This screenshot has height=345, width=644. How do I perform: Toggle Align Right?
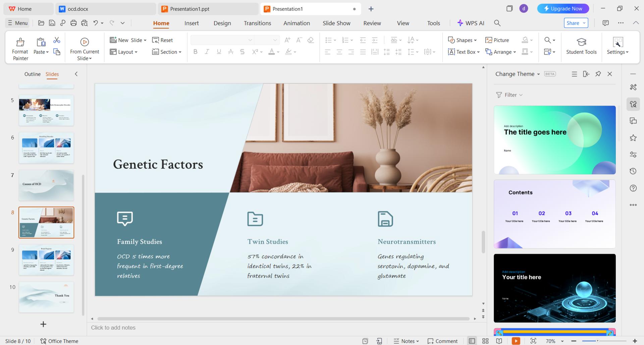(351, 52)
